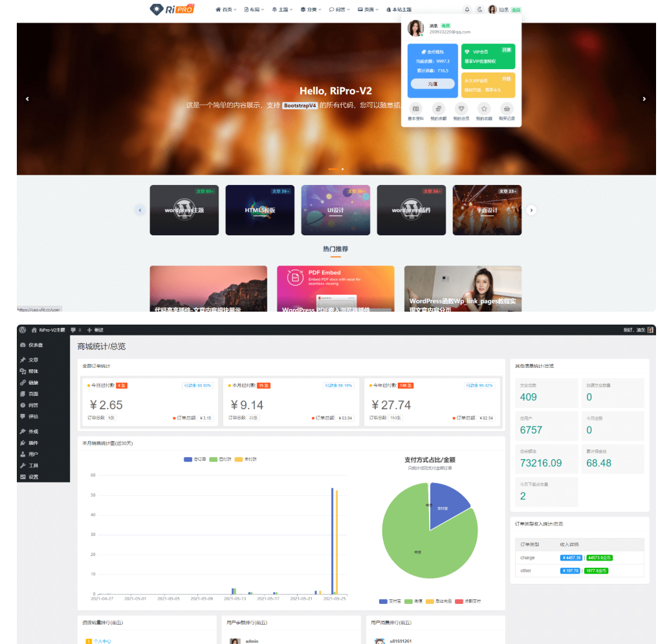This screenshot has width=658, height=644.
Task: Open the 本站主题 menu item
Action: [399, 10]
